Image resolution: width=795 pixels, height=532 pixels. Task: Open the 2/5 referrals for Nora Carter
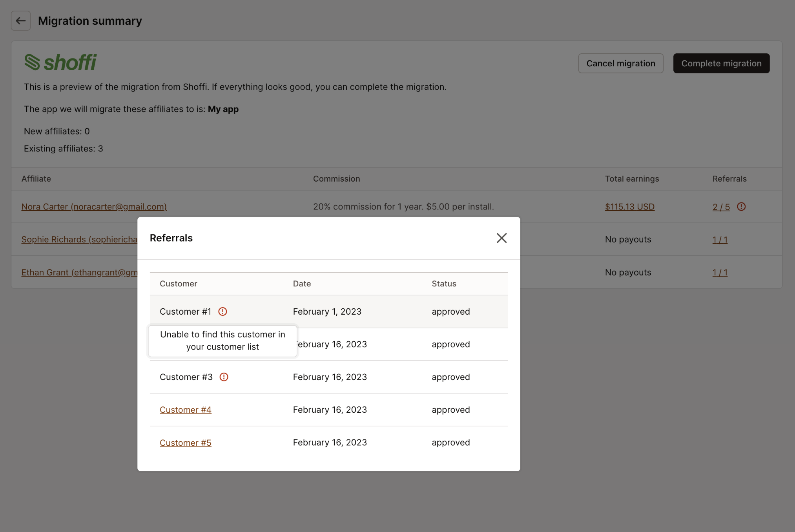(x=720, y=207)
